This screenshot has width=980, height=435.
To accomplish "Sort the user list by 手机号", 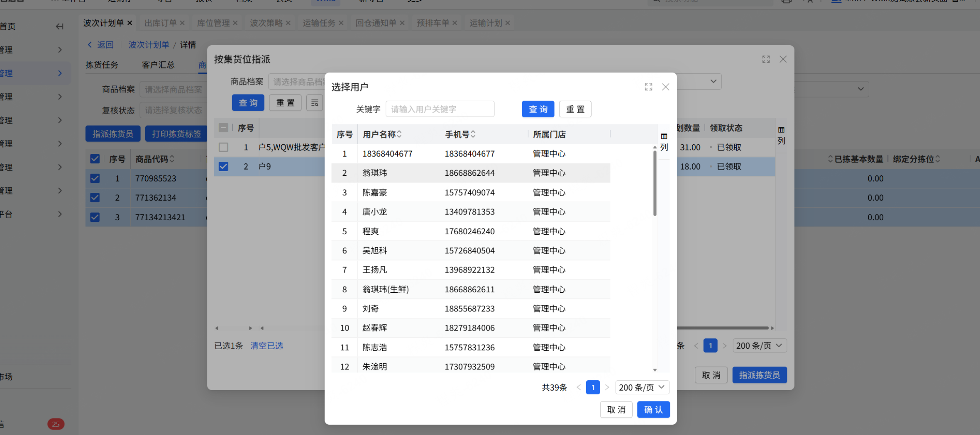I will pos(473,134).
